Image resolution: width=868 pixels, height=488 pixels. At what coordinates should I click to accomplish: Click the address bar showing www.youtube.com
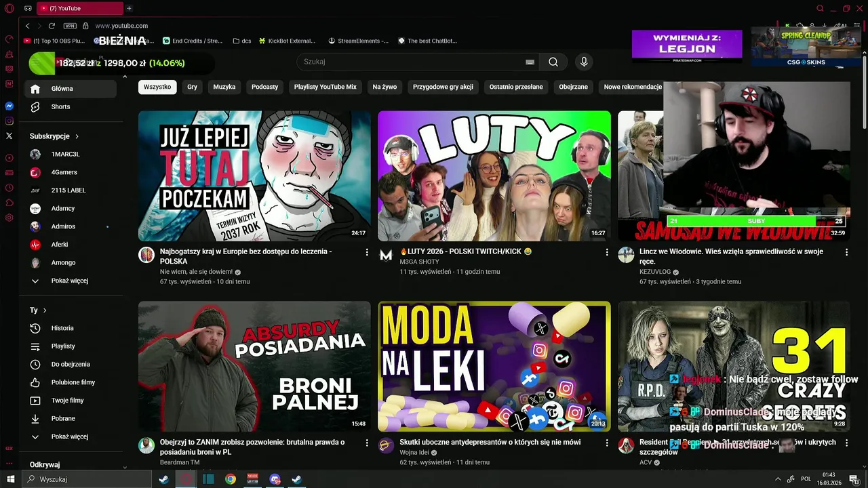121,26
